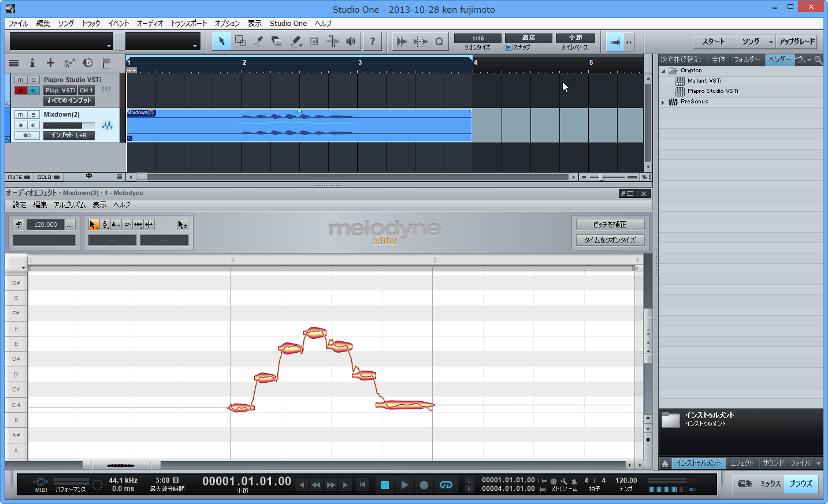828x504 pixels.
Task: Mute the Mixdown(2) track
Action: 21,115
